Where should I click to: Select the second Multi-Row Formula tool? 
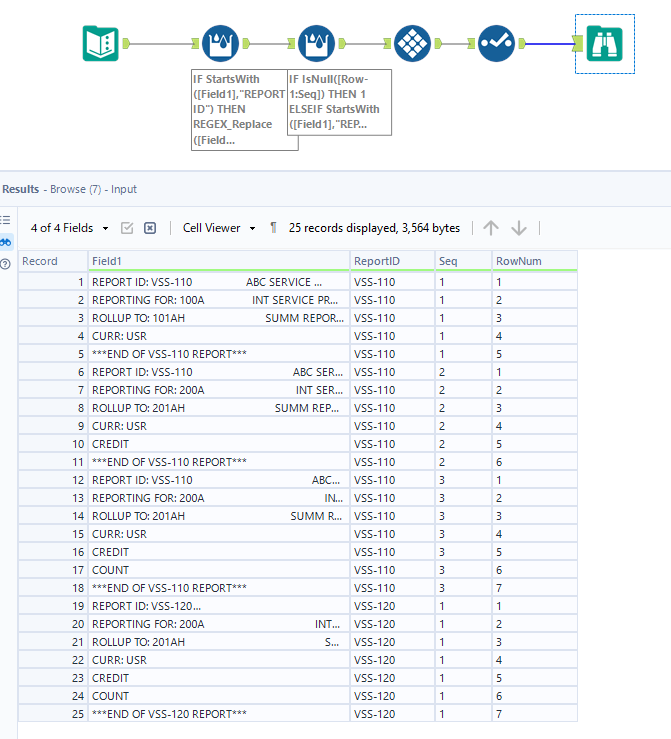(x=317, y=43)
